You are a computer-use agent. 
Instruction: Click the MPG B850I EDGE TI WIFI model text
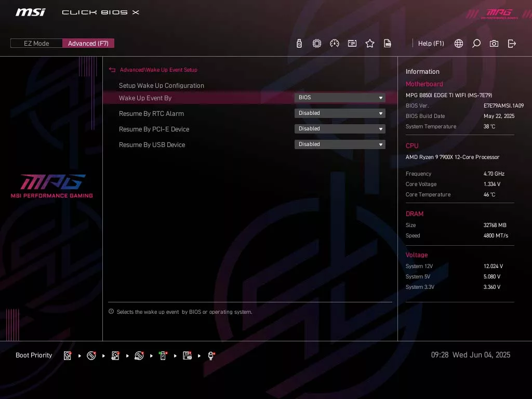448,96
